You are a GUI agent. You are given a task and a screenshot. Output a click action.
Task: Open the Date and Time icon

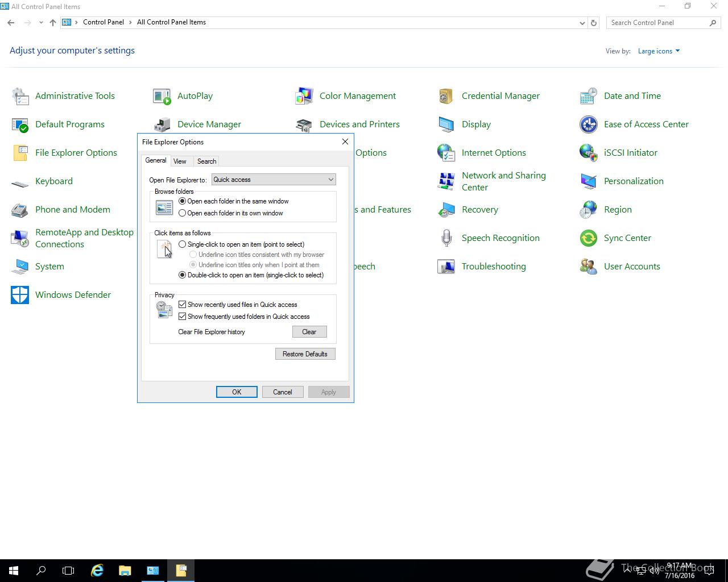[589, 96]
